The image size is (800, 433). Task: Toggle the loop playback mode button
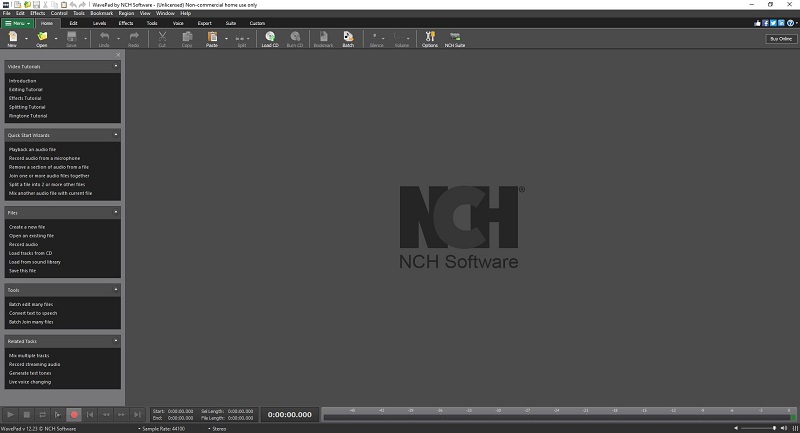pos(42,415)
